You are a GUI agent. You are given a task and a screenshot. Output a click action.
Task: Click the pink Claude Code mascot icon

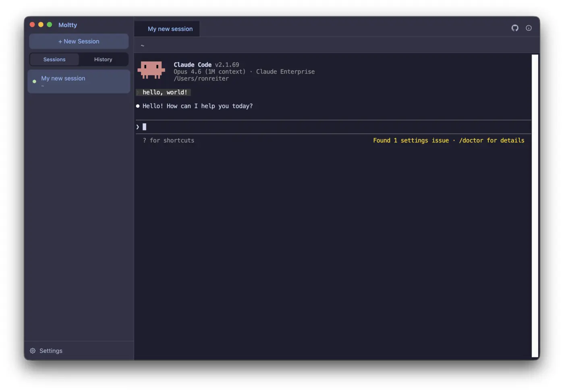[151, 70]
